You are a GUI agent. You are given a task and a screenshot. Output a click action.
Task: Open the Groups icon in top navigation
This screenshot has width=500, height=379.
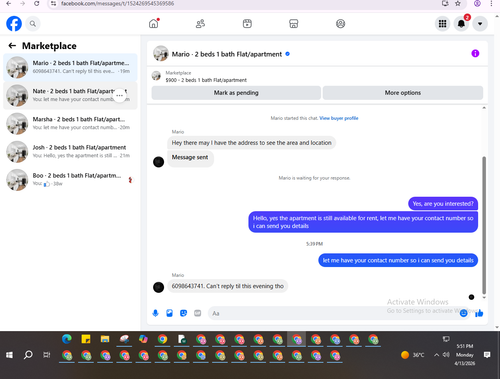tap(340, 24)
